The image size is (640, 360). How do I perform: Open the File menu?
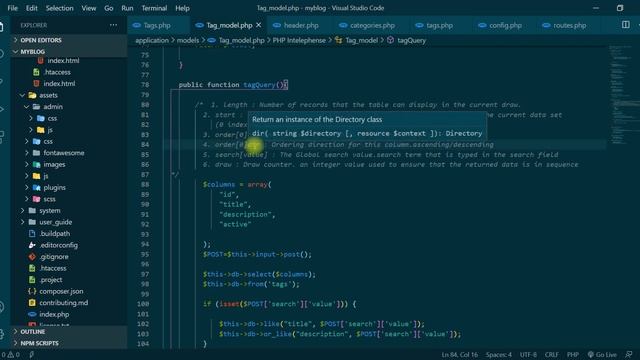pos(12,8)
